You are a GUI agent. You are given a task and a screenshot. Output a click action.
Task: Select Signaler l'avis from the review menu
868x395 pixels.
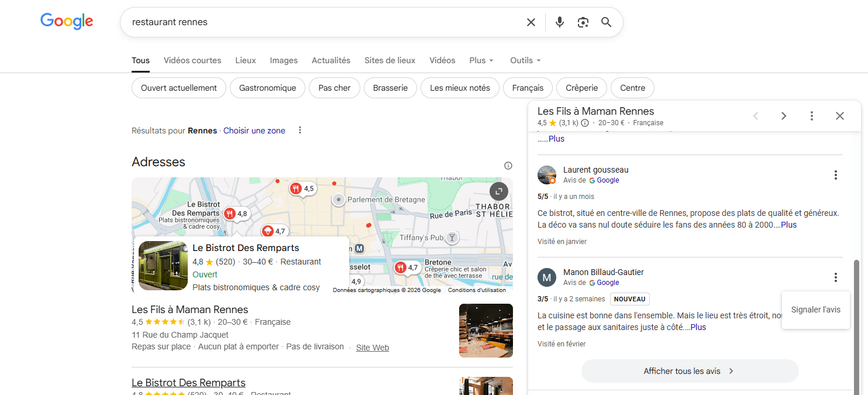[815, 310]
